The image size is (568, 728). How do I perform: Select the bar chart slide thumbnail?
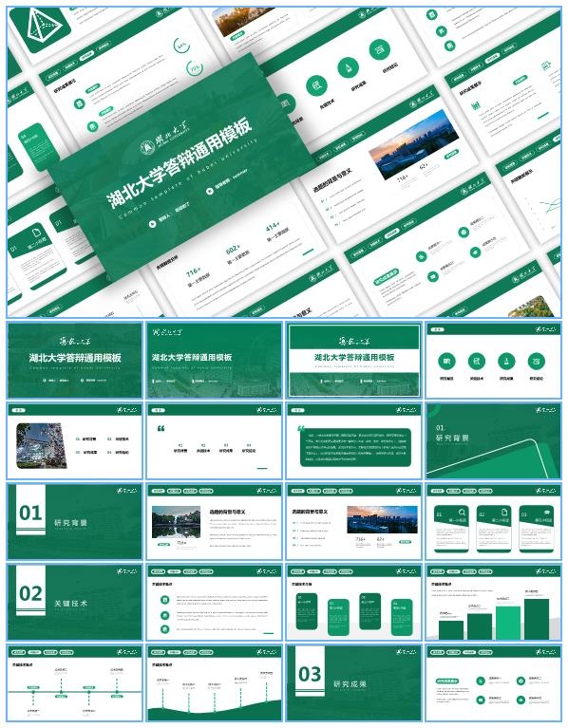coord(493,602)
